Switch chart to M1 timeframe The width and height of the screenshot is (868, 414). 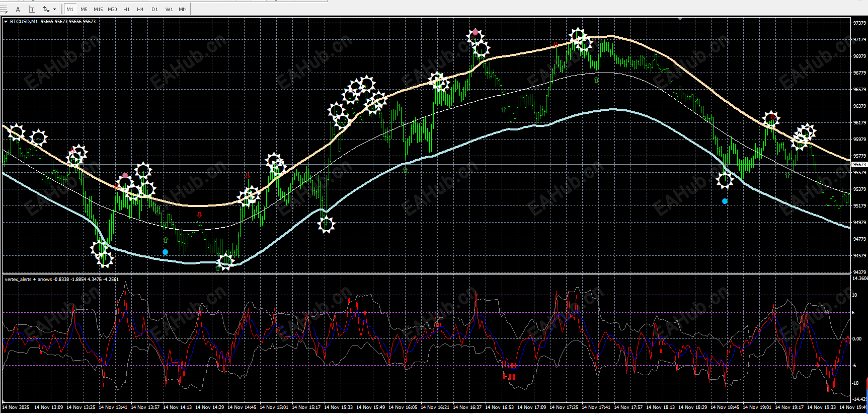(70, 9)
